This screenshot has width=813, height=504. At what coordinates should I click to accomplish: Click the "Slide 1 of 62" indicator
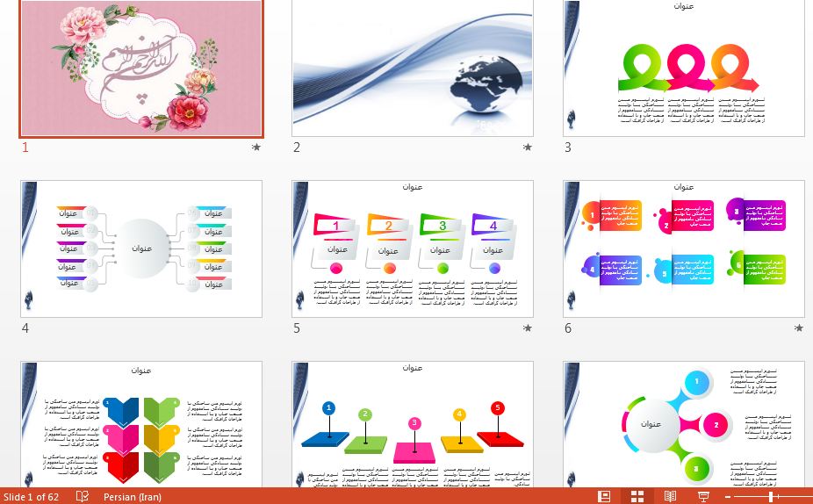pos(32,496)
